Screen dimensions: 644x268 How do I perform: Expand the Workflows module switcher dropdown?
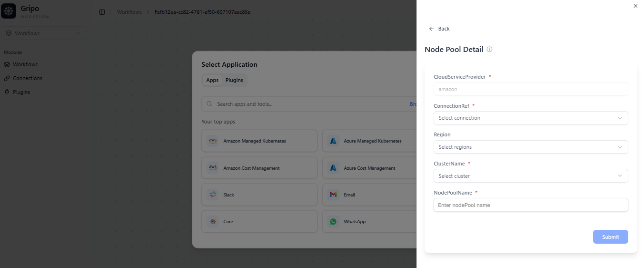pyautogui.click(x=43, y=33)
